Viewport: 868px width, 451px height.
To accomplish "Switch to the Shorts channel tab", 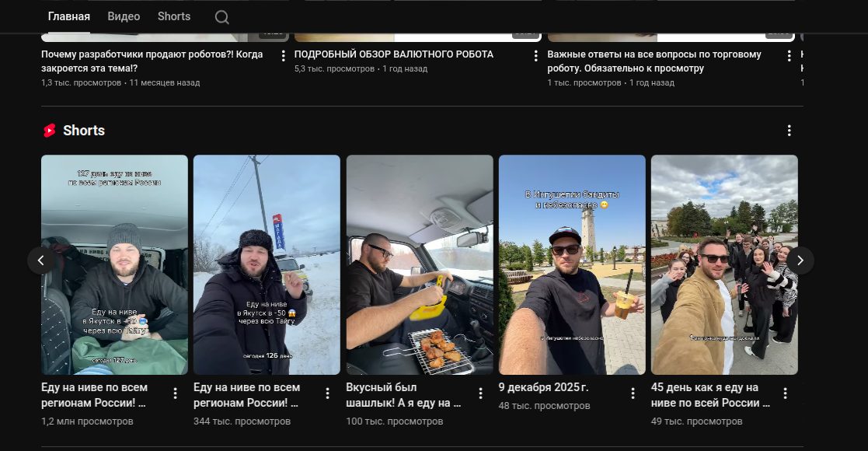I will (174, 16).
